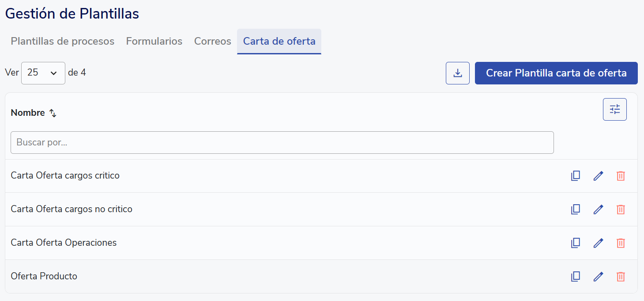Focus the Buscar por search field

click(282, 142)
